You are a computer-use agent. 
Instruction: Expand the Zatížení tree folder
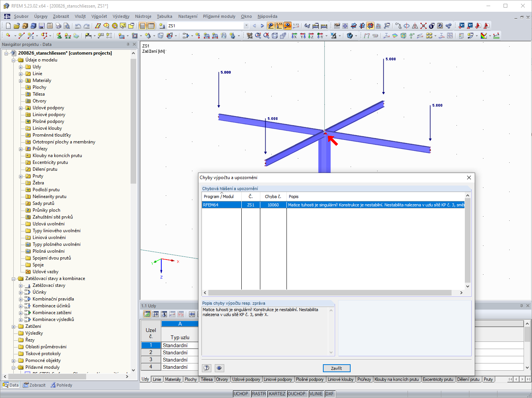(x=14, y=327)
